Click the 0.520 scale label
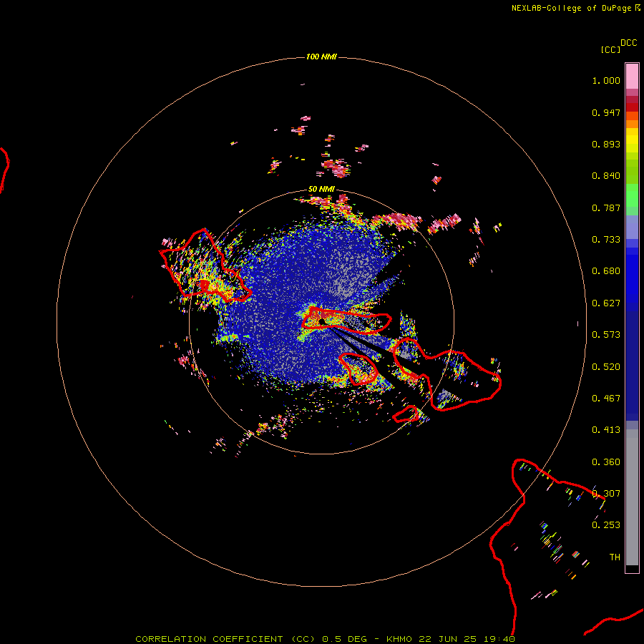The width and height of the screenshot is (644, 644). (x=606, y=367)
